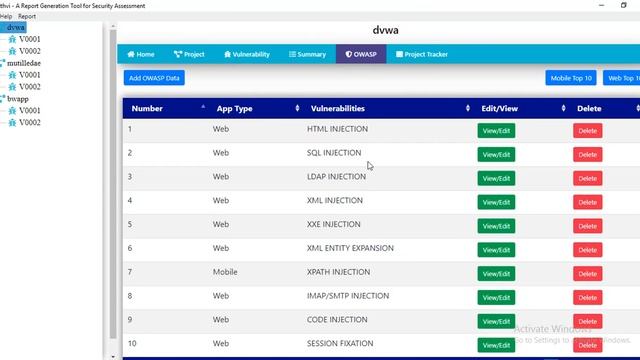Click the bug icon in Vulnerability tab
This screenshot has height=360, width=640.
227,54
